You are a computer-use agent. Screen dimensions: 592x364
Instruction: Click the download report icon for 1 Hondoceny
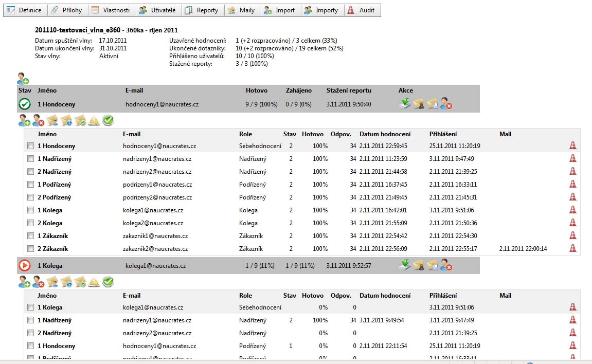coord(405,104)
